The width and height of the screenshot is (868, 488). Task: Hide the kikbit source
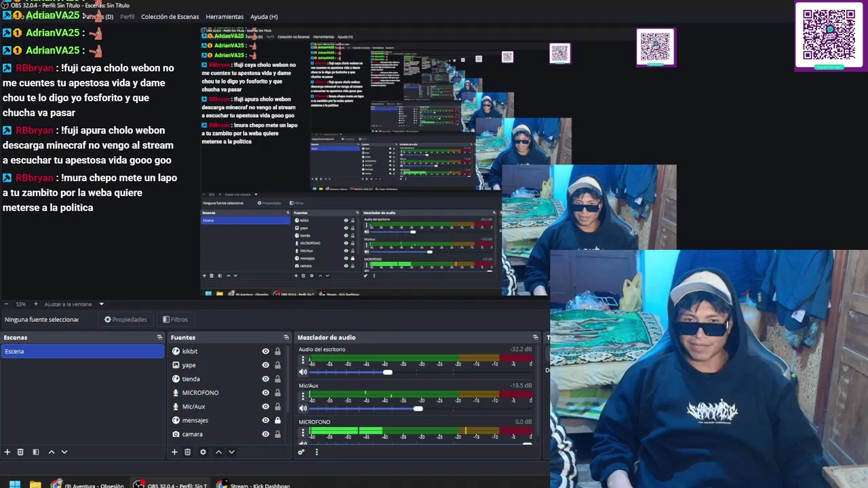pyautogui.click(x=265, y=351)
